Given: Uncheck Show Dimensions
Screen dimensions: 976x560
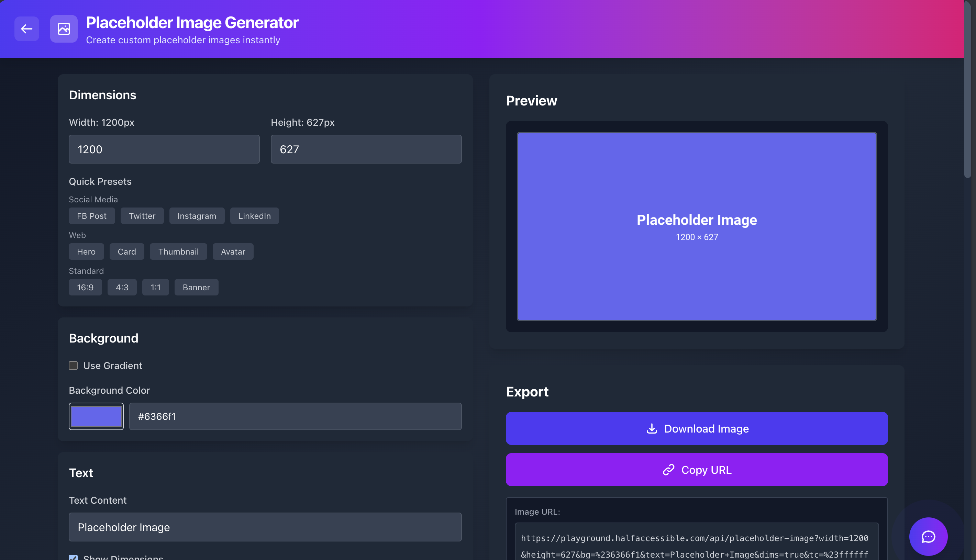Looking at the screenshot, I should pyautogui.click(x=73, y=557).
